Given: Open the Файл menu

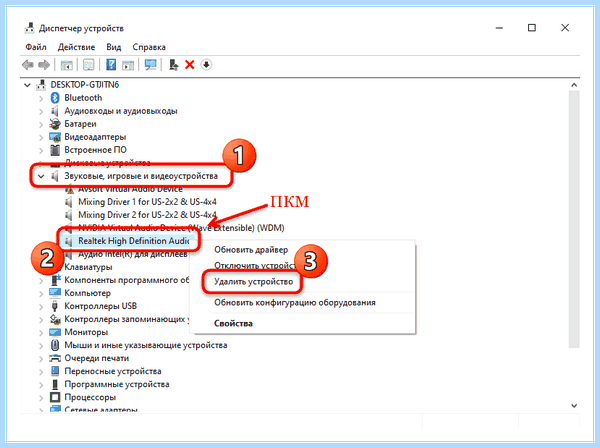Looking at the screenshot, I should (x=36, y=47).
